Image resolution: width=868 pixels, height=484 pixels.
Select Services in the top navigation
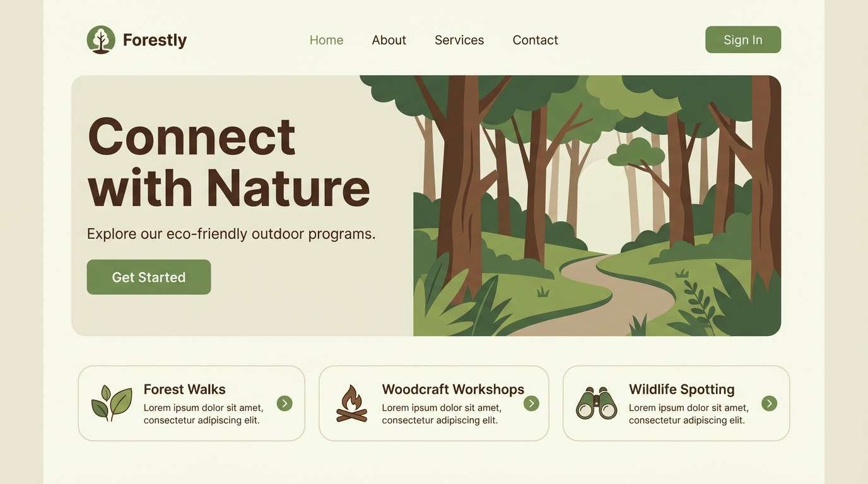point(459,40)
